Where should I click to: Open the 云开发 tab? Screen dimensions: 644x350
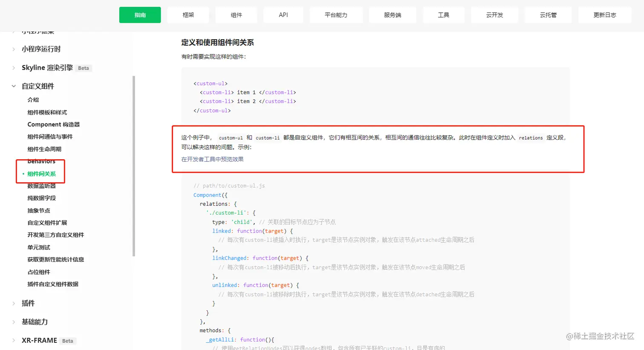[494, 15]
